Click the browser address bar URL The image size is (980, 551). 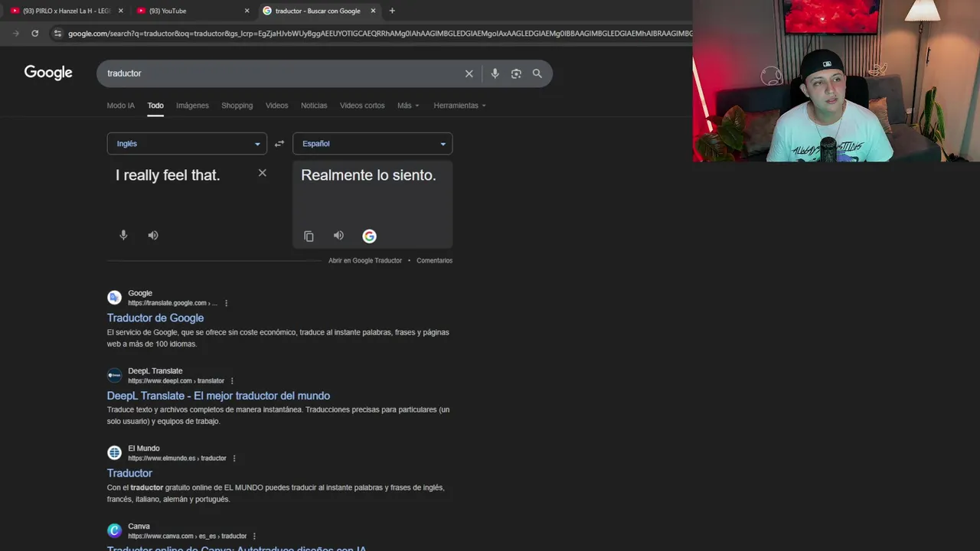379,33
